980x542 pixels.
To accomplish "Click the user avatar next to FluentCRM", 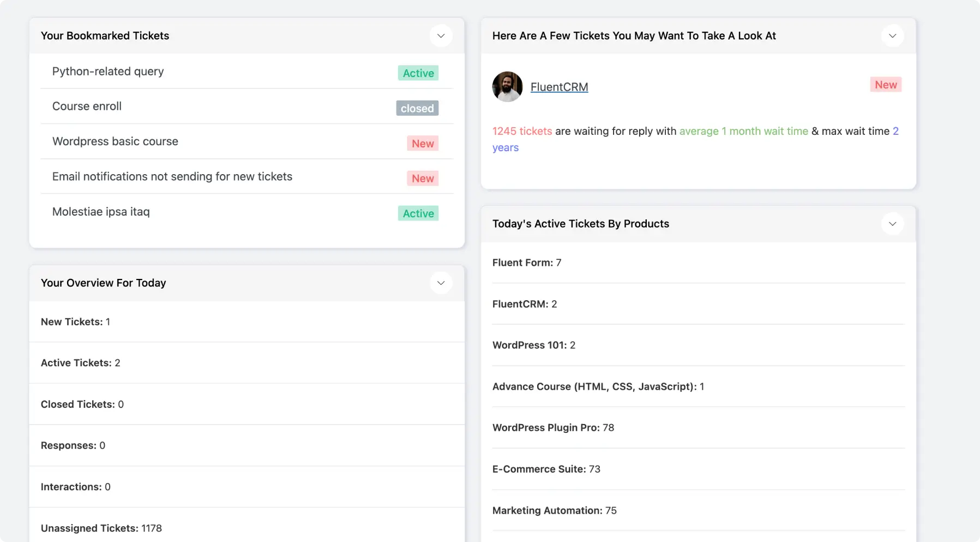I will 507,87.
